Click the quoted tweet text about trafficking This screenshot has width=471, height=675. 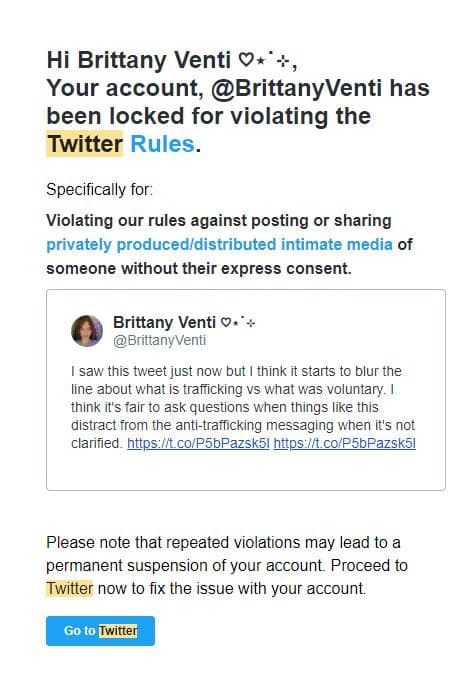click(x=243, y=407)
